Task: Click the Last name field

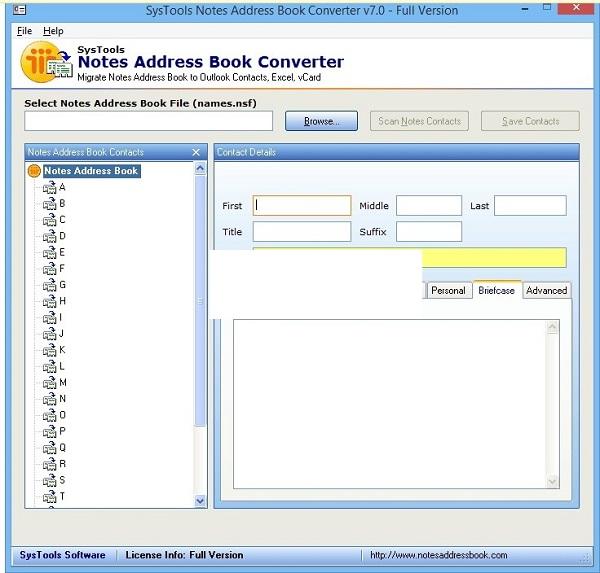Action: (530, 206)
